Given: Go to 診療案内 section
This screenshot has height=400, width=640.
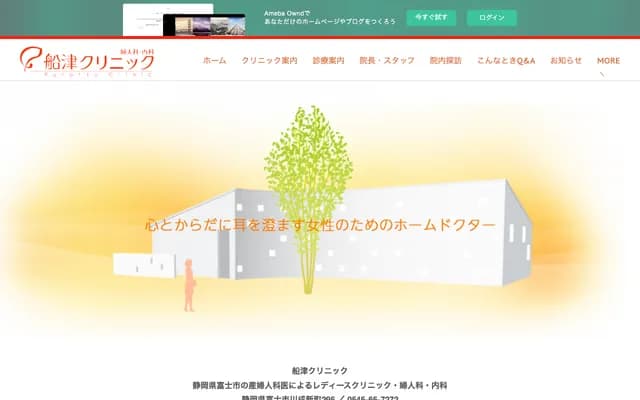Looking at the screenshot, I should coord(329,61).
